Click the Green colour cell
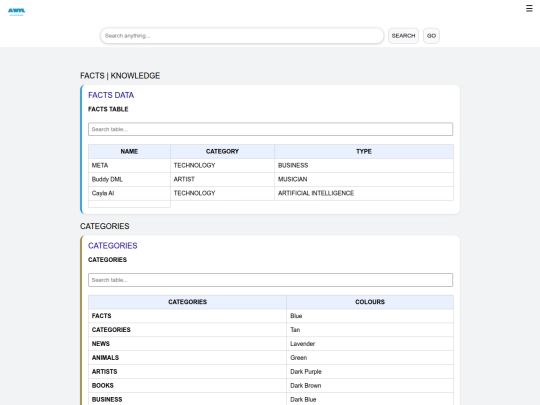The image size is (540, 405). click(x=370, y=358)
